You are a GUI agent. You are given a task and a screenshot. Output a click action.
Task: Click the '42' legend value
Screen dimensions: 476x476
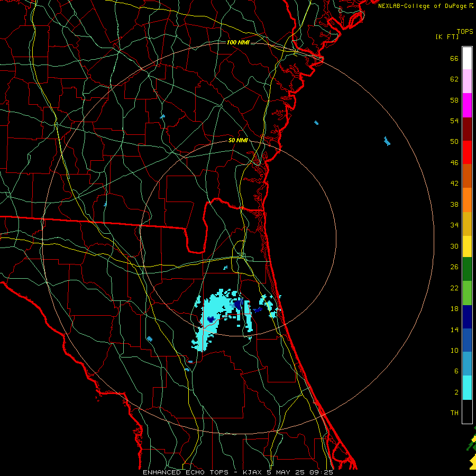[x=454, y=184]
